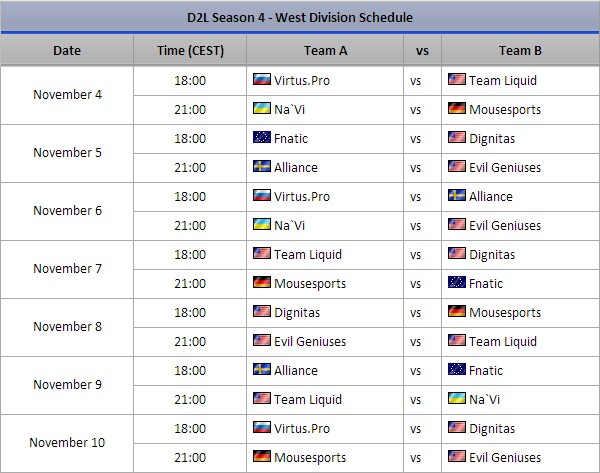Click Alliance's Swedish flag in November 5 row
This screenshot has width=600, height=473.
262,167
